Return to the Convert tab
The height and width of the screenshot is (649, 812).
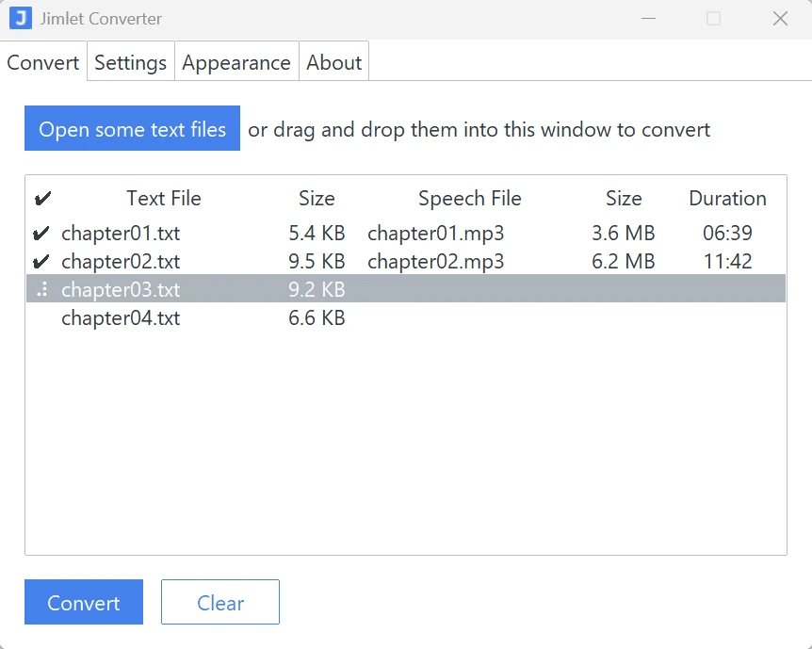(42, 62)
